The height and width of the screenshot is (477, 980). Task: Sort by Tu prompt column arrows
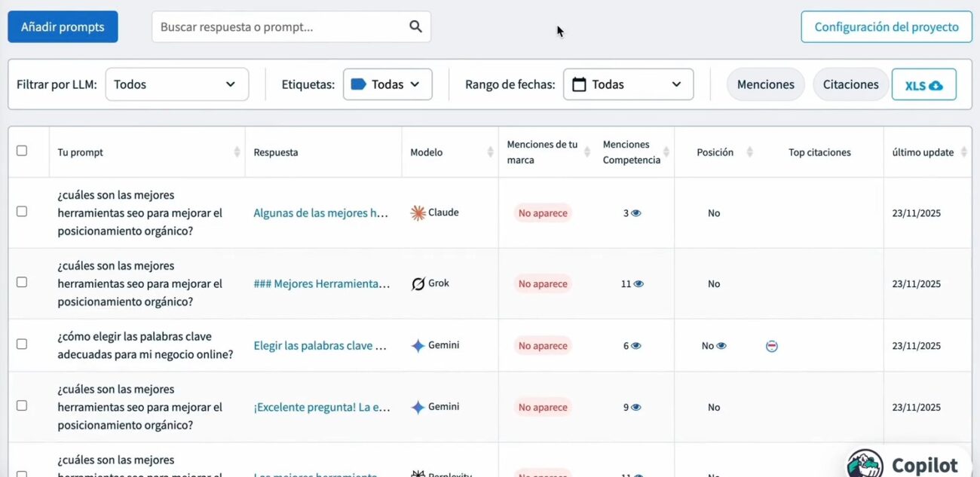pyautogui.click(x=237, y=152)
